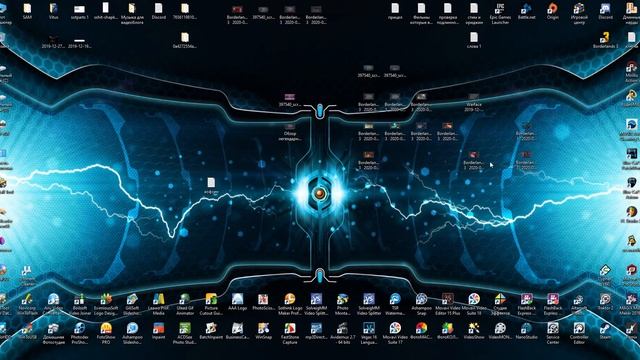
Task: Select the Обзор легендарн... video file
Action: (x=290, y=131)
